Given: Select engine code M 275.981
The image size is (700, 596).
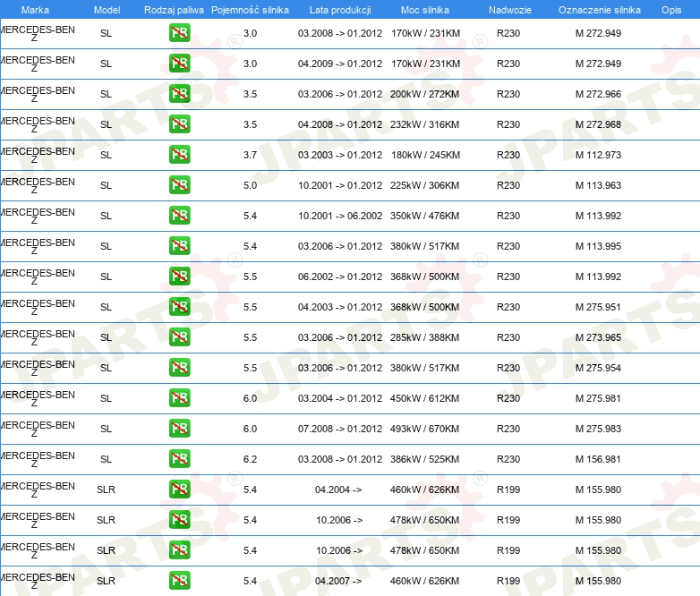Looking at the screenshot, I should (x=598, y=398).
